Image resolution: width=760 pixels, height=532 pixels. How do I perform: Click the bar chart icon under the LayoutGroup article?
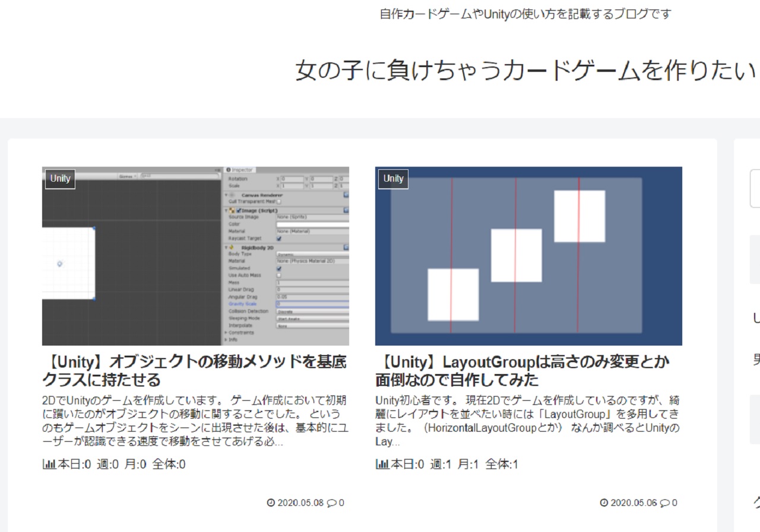click(382, 464)
